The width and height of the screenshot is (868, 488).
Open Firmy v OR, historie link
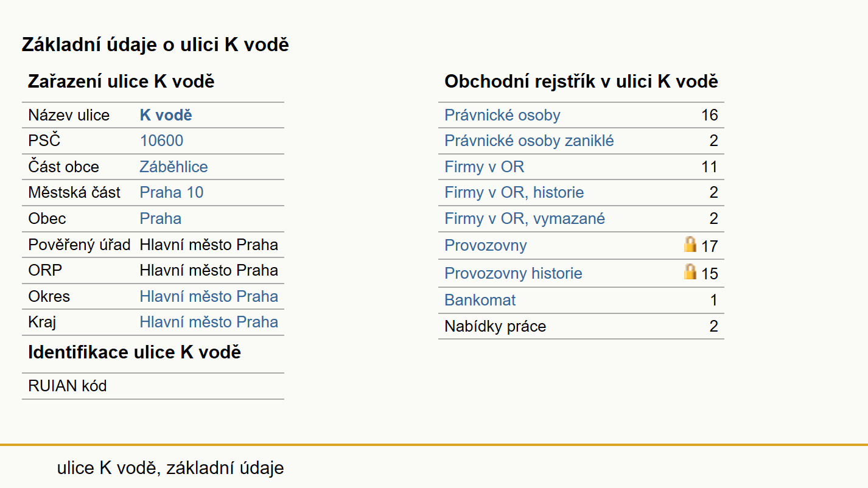coord(514,193)
